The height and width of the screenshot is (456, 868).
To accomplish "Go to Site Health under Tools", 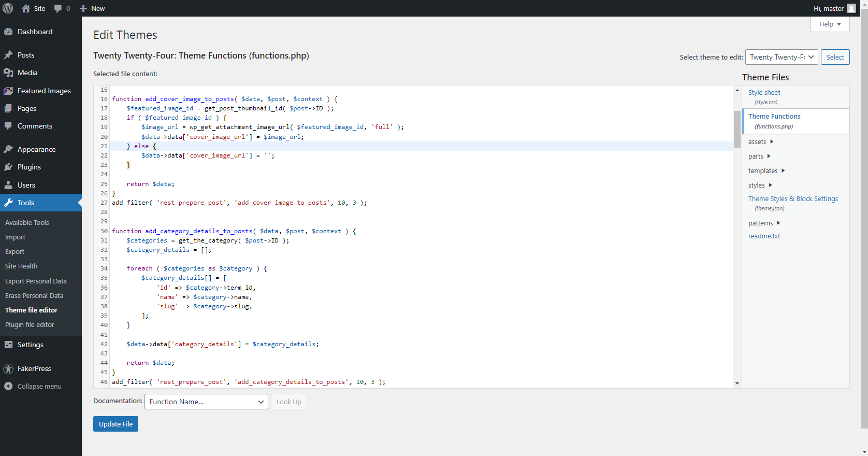I will (21, 266).
